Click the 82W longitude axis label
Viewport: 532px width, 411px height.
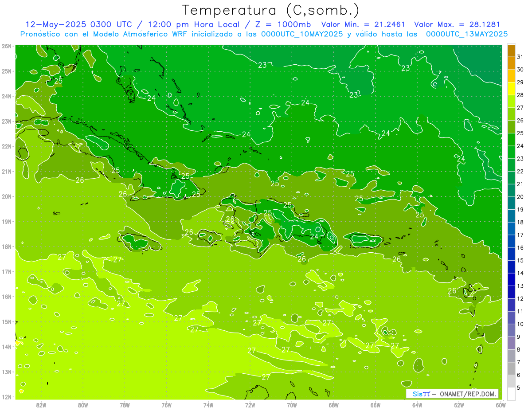(41, 405)
